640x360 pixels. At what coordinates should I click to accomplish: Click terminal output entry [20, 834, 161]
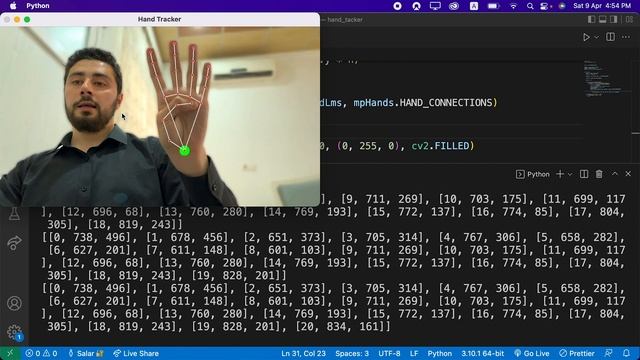339,327
